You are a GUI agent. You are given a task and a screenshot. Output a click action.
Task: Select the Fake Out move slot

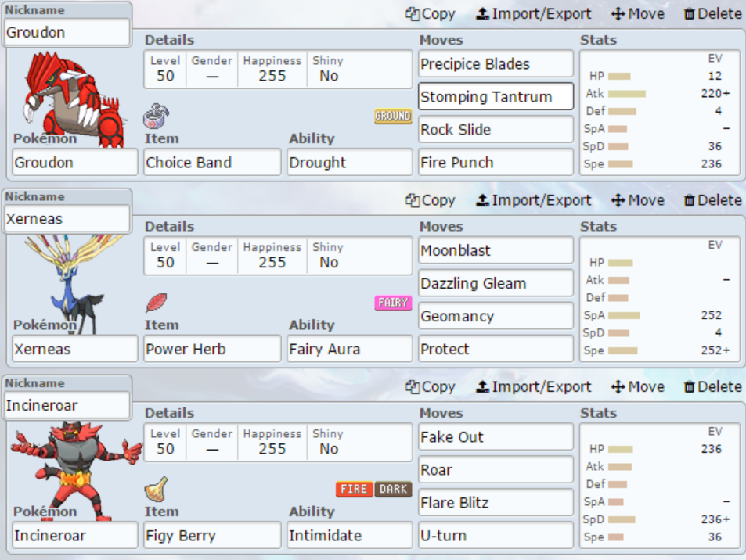pos(496,436)
